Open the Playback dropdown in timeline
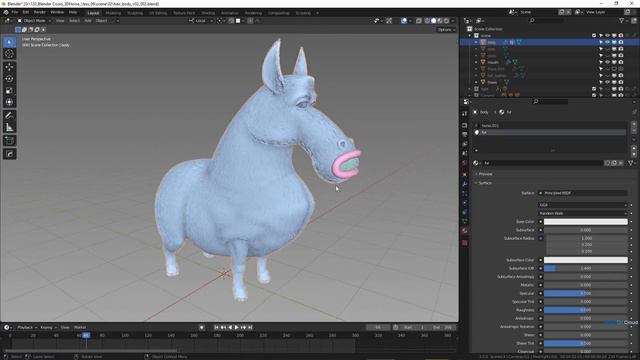The height and width of the screenshot is (360, 640). [x=27, y=327]
